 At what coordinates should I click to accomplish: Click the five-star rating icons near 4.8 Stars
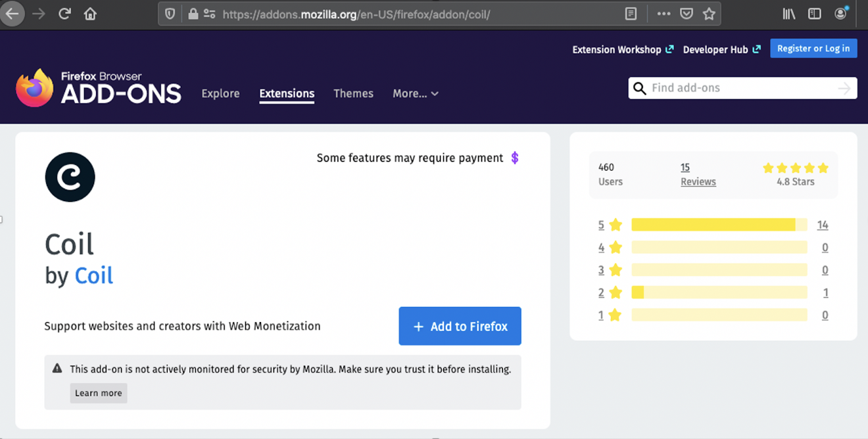coord(796,168)
